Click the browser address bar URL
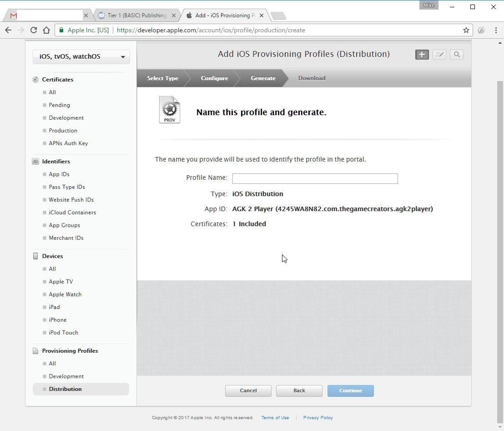The height and width of the screenshot is (431, 504). (211, 30)
